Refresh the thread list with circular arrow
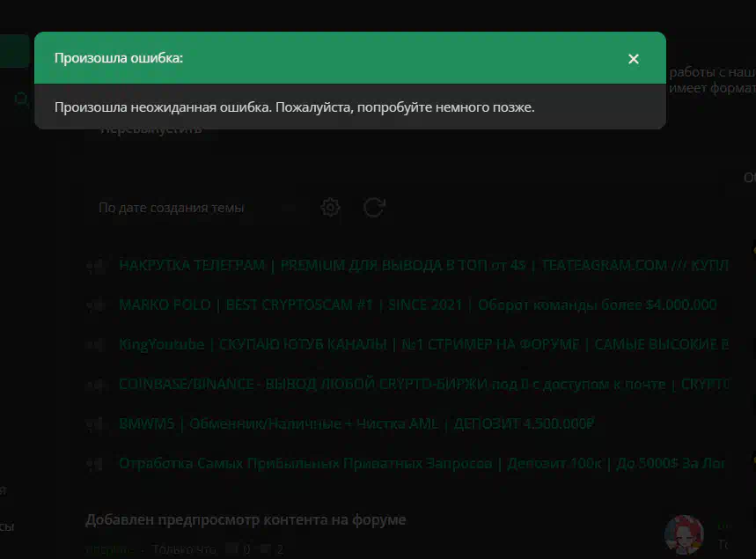Image resolution: width=756 pixels, height=559 pixels. click(x=374, y=208)
